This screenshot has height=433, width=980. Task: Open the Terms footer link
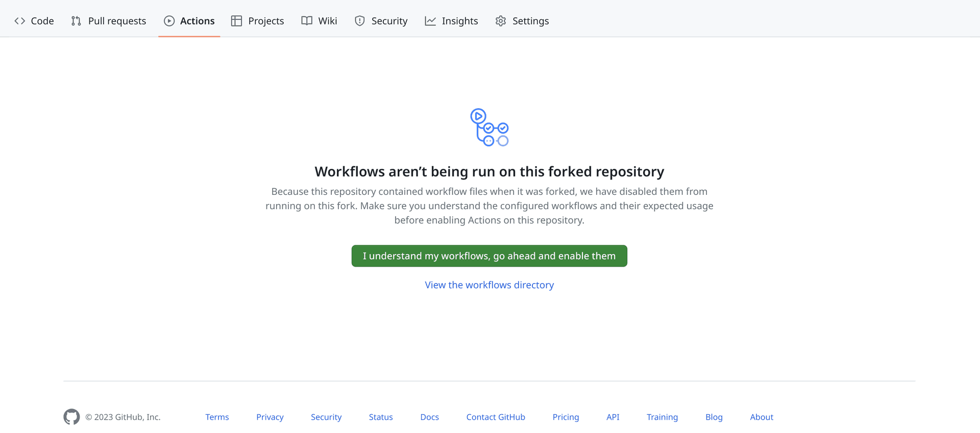[x=217, y=417]
